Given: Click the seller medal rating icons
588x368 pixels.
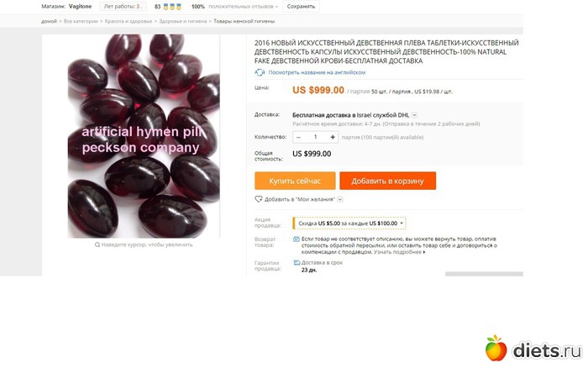Looking at the screenshot, I should [x=172, y=7].
